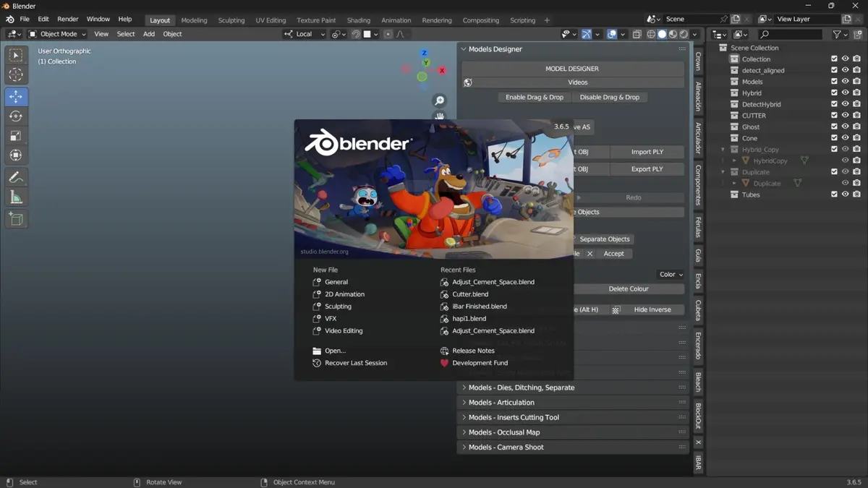Open Cutter.blend from recent files

pos(469,294)
